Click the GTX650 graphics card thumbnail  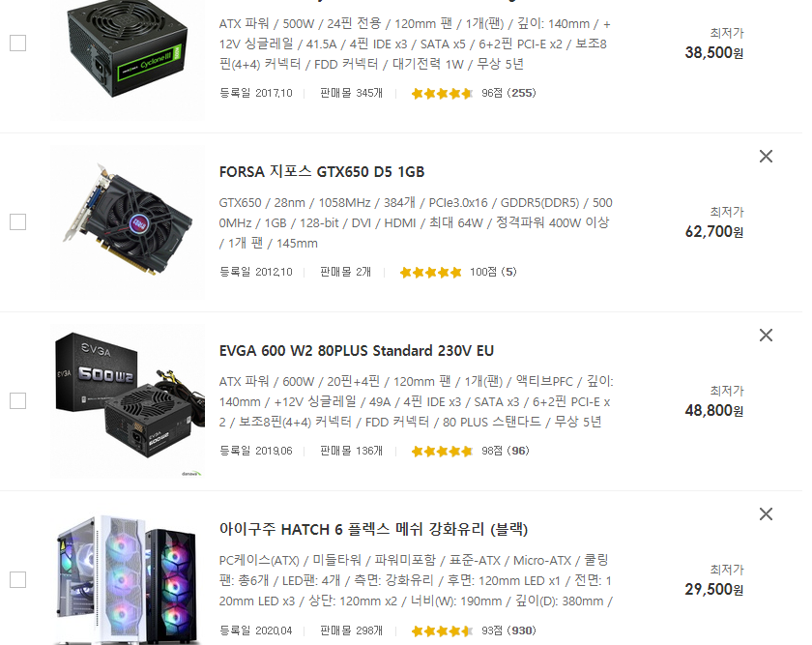(x=128, y=221)
